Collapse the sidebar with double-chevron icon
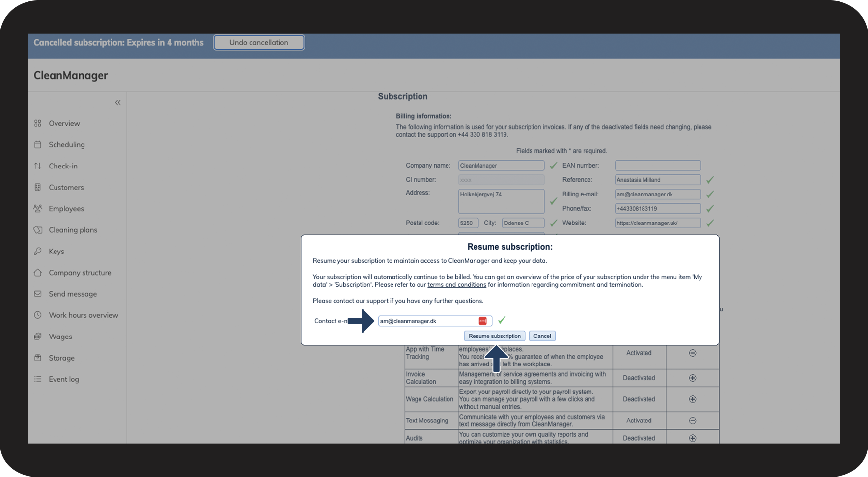Image resolution: width=868 pixels, height=477 pixels. (118, 103)
